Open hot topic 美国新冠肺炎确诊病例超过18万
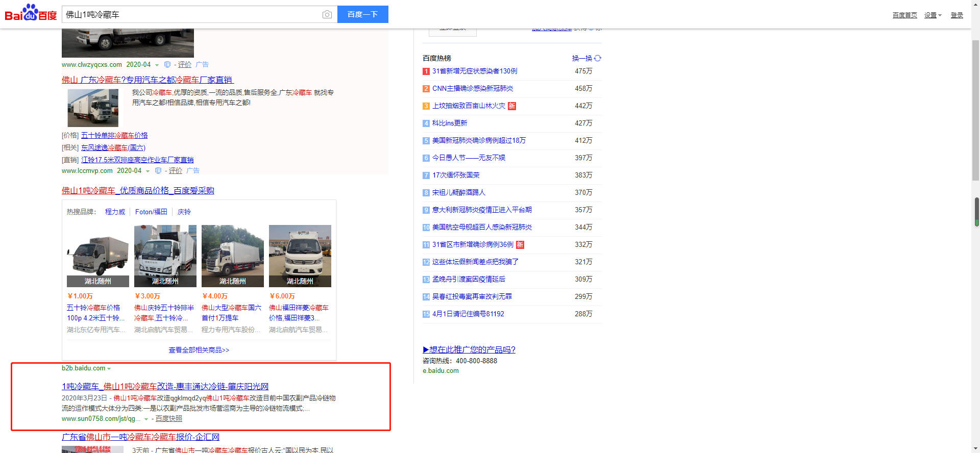This screenshot has width=980, height=453. tap(479, 140)
